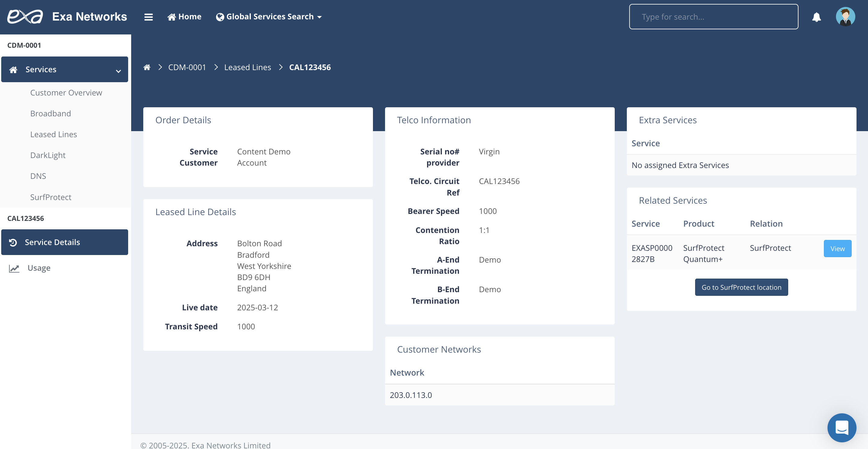Viewport: 868px width, 449px height.
Task: Click Leased Lines breadcrumb link
Action: tap(247, 67)
